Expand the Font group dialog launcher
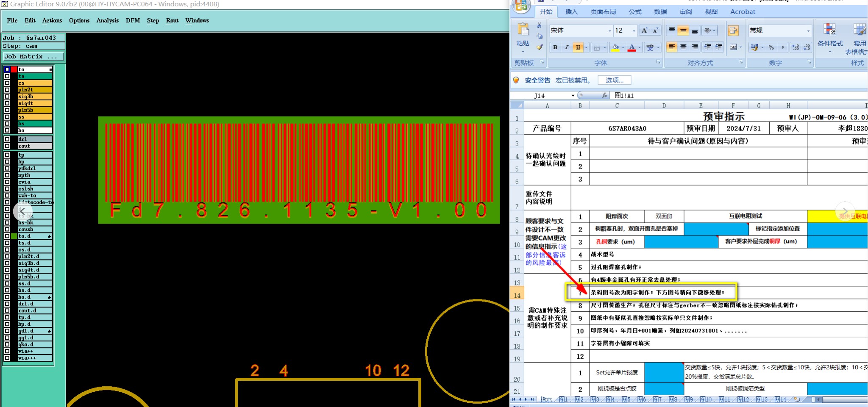Screen dimensions: 868x407 pyautogui.click(x=658, y=62)
